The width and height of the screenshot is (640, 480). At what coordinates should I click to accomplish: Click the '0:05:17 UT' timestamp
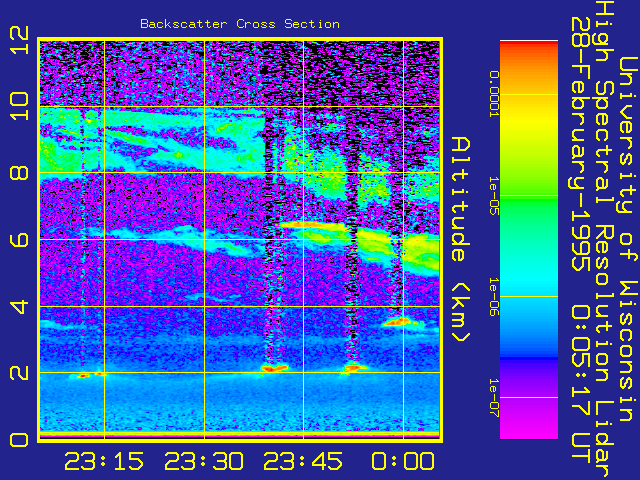pos(580,384)
